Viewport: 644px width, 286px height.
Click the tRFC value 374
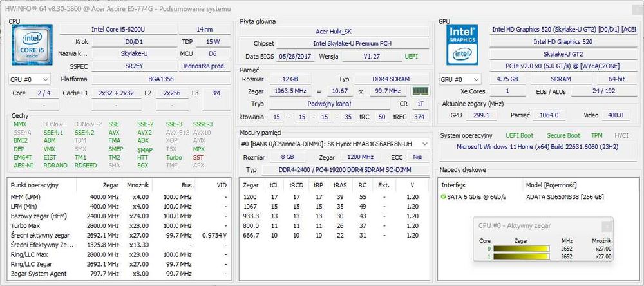419,117
